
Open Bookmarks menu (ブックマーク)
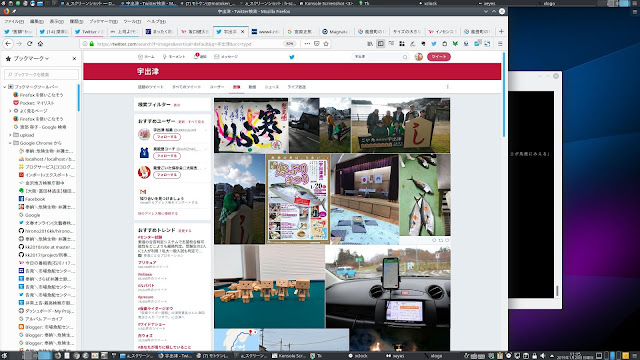[x=103, y=21]
